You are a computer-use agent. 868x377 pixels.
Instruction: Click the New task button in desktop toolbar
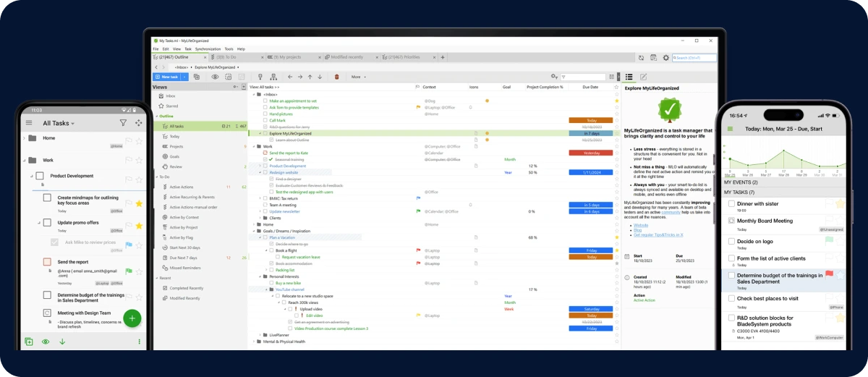click(x=166, y=77)
